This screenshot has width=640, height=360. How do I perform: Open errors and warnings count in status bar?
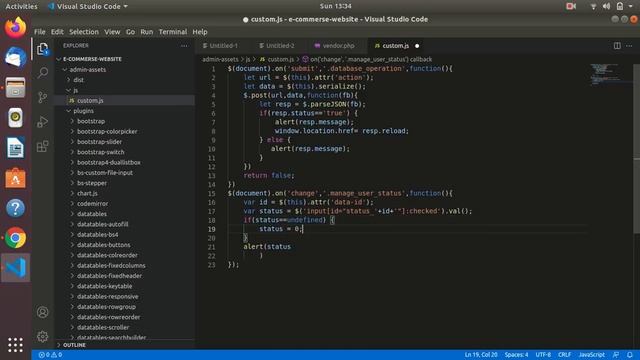(x=50, y=355)
